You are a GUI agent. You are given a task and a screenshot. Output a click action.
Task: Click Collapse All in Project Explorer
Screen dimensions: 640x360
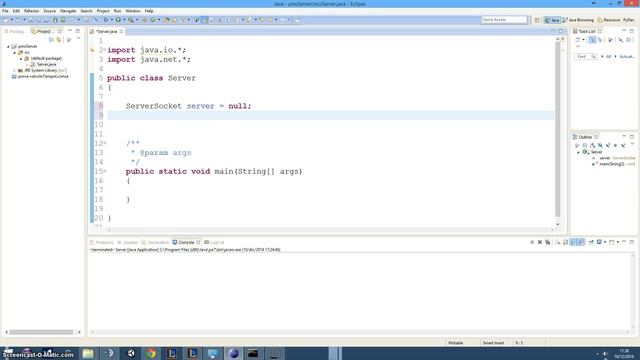pos(51,40)
